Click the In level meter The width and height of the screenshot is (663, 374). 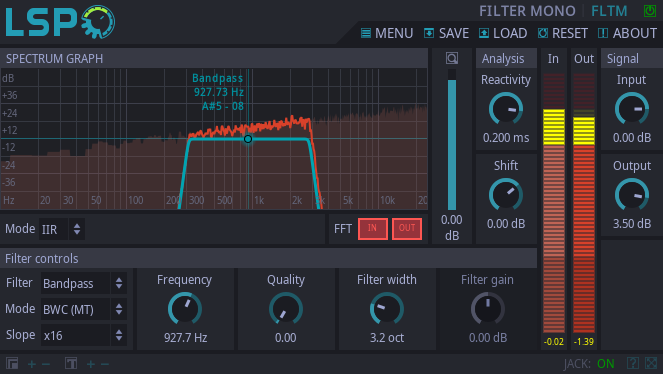[553, 203]
